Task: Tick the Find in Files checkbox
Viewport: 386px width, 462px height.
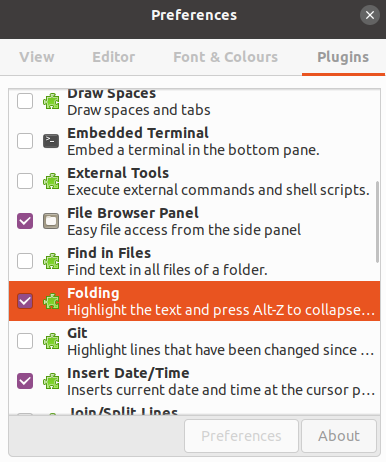Action: pyautogui.click(x=25, y=261)
